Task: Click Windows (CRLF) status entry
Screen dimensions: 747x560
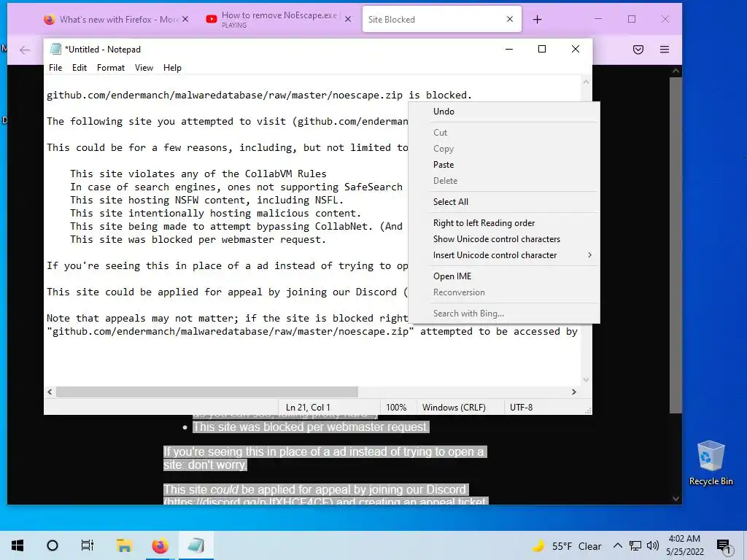Action: click(x=454, y=408)
